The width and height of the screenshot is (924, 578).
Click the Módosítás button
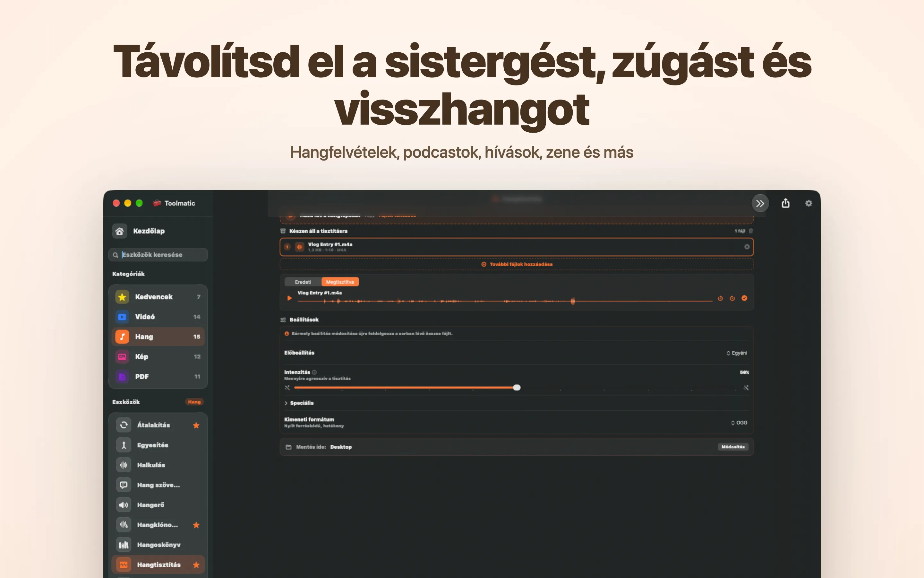tap(733, 446)
